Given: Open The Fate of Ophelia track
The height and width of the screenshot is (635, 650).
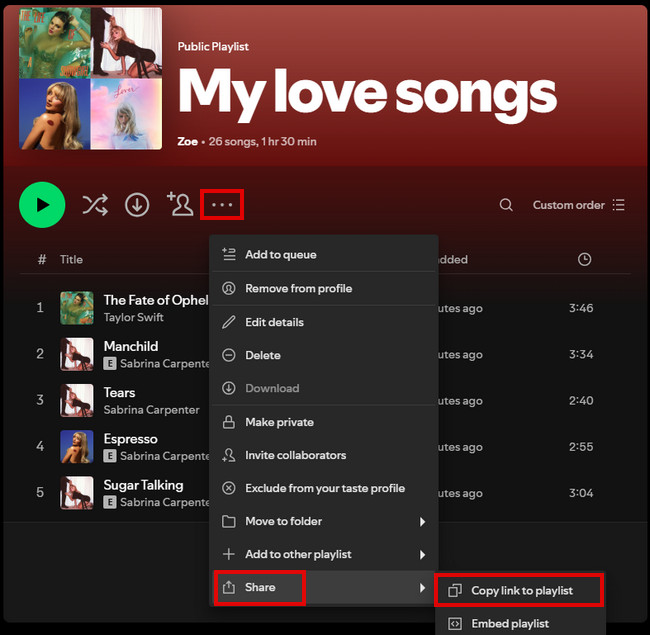Looking at the screenshot, I should pos(156,300).
